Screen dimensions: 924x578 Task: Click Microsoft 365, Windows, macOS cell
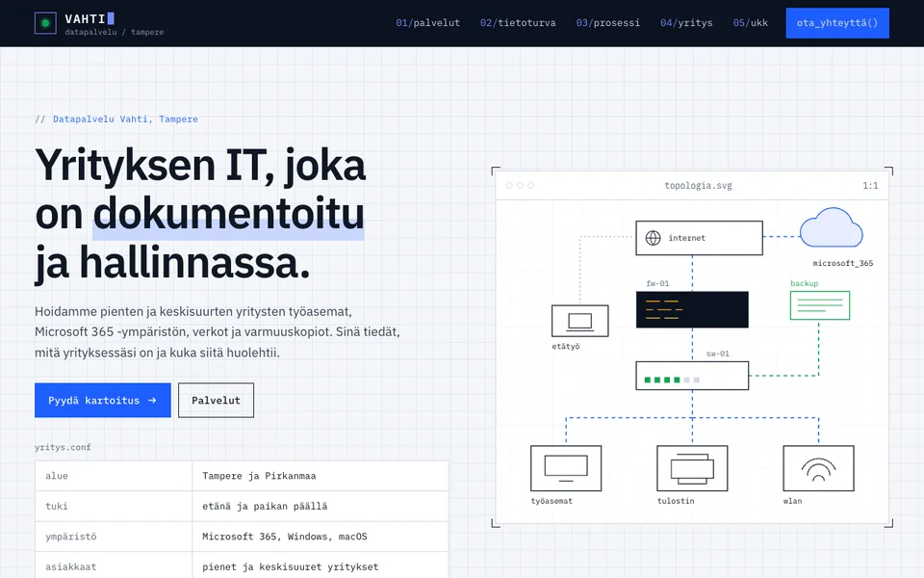tap(320, 537)
